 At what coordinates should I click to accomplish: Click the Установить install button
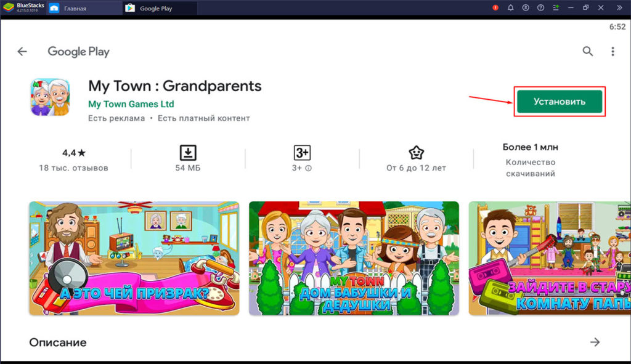tap(560, 102)
